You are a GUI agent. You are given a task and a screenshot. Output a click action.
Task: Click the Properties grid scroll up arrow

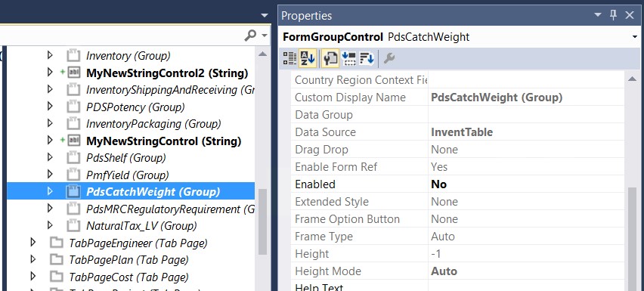pyautogui.click(x=633, y=79)
